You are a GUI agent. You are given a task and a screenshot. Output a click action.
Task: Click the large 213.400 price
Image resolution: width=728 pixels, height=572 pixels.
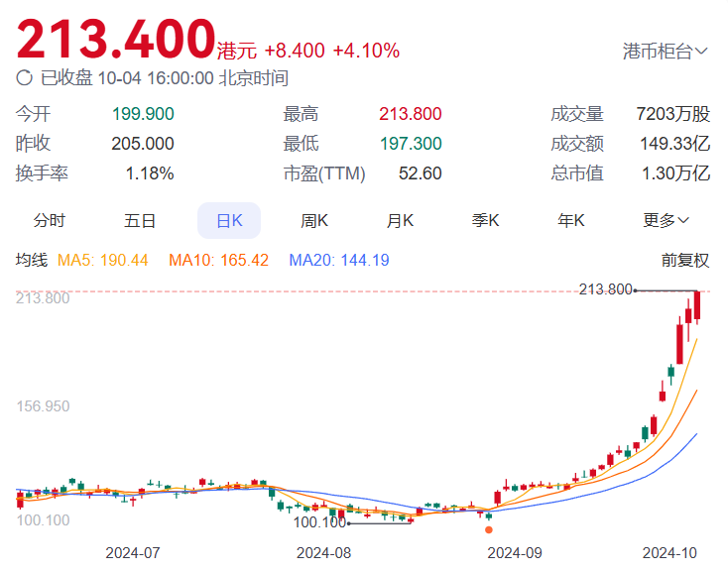point(116,39)
